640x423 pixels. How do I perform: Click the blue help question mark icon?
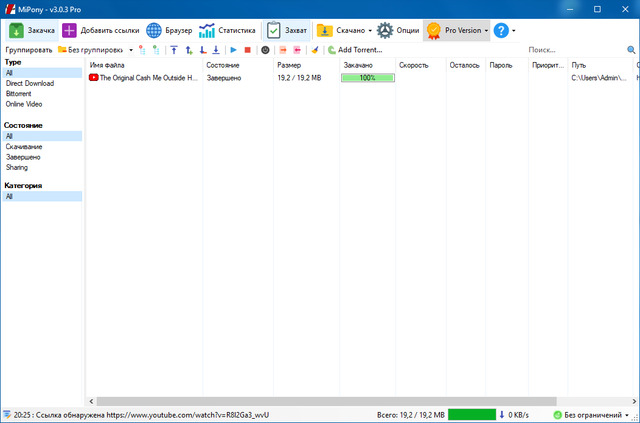pyautogui.click(x=502, y=30)
